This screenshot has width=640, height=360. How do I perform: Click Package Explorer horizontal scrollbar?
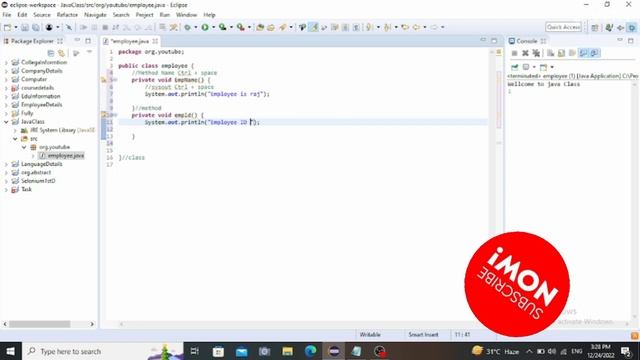tap(40, 324)
